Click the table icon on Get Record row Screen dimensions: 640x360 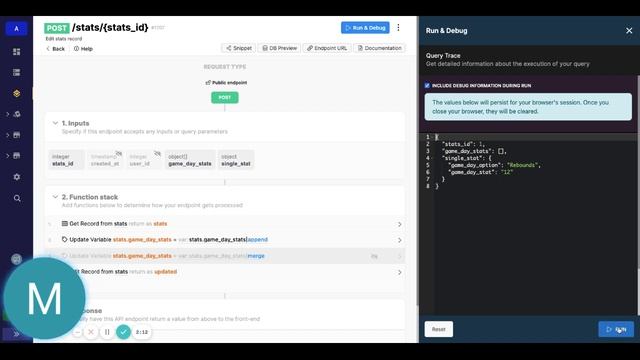click(x=64, y=224)
